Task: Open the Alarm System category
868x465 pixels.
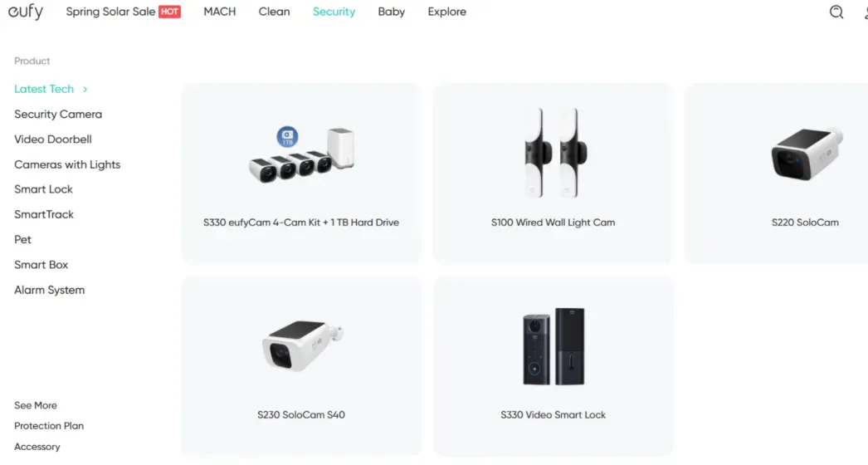Action: coord(49,290)
